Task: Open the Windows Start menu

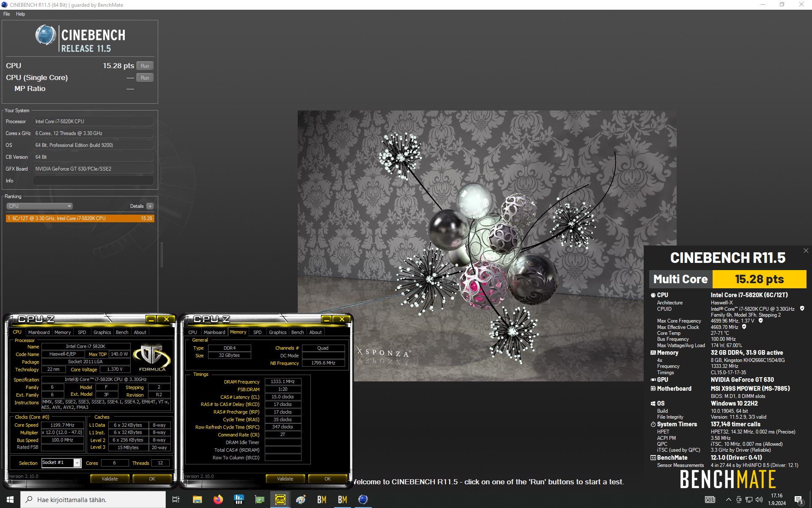Action: [x=10, y=500]
